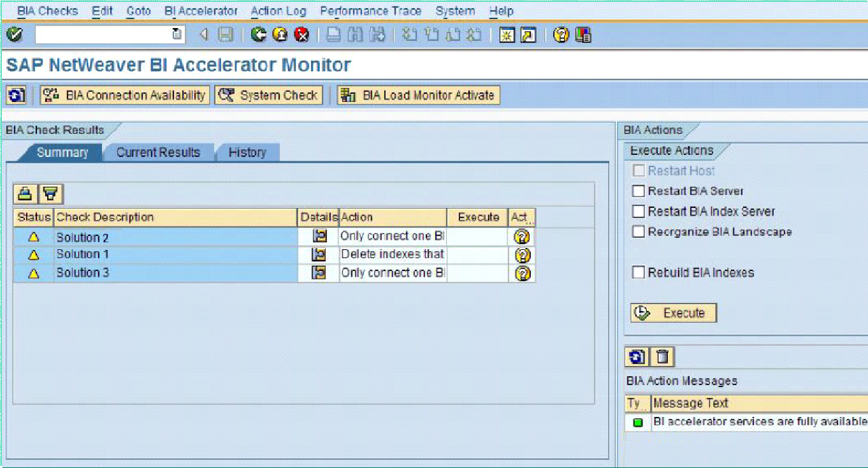The width and height of the screenshot is (868, 468).
Task: Click the First Page icon
Action: (410, 34)
